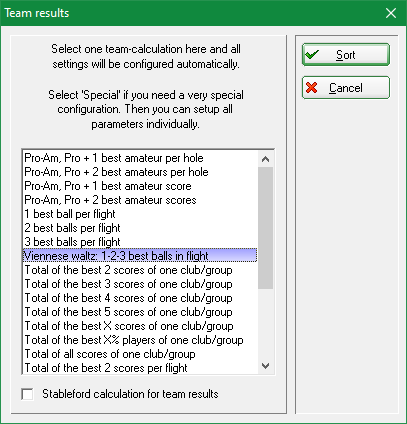407x424 pixels.
Task: Click the red X Cancel button
Action: (346, 88)
